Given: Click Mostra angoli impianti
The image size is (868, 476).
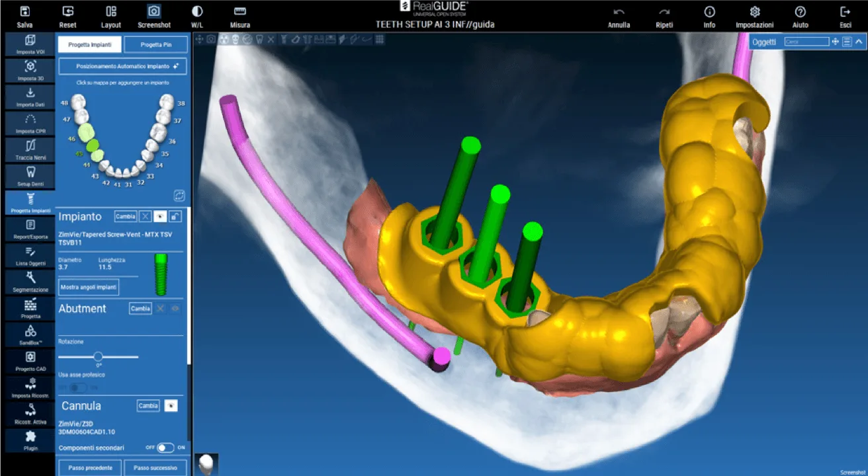Looking at the screenshot, I should pos(89,287).
